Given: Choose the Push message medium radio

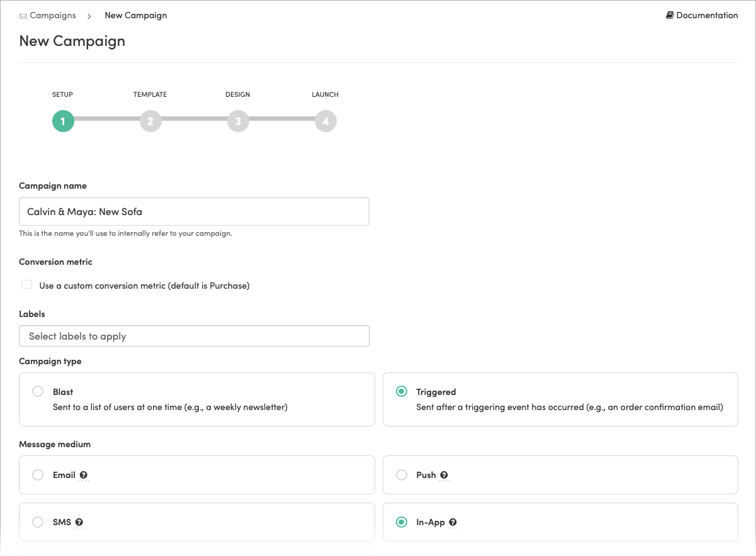Looking at the screenshot, I should 401,475.
